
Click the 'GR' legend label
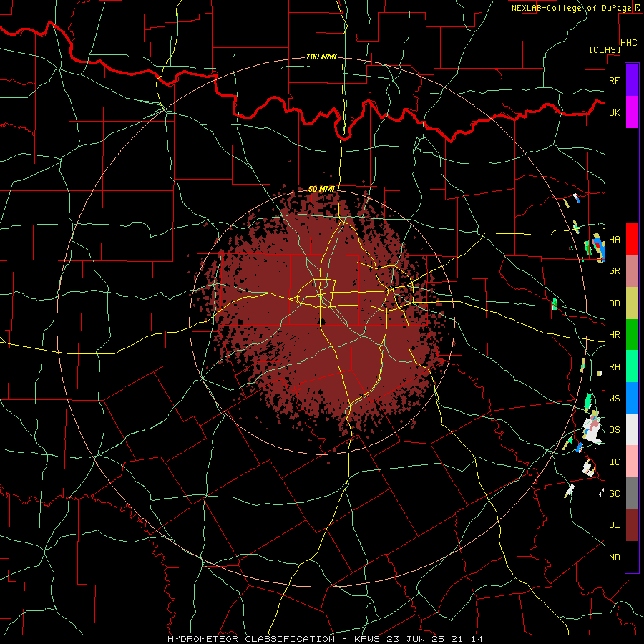[614, 271]
